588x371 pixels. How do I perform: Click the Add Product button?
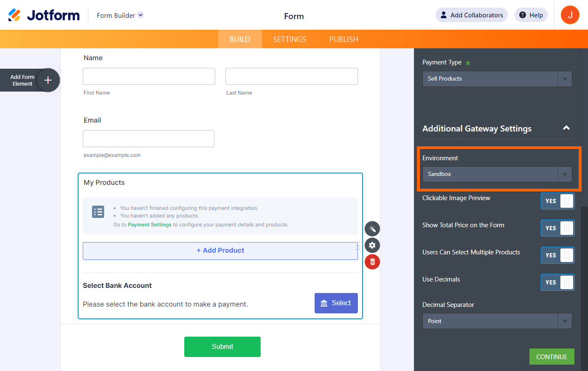pyautogui.click(x=220, y=251)
